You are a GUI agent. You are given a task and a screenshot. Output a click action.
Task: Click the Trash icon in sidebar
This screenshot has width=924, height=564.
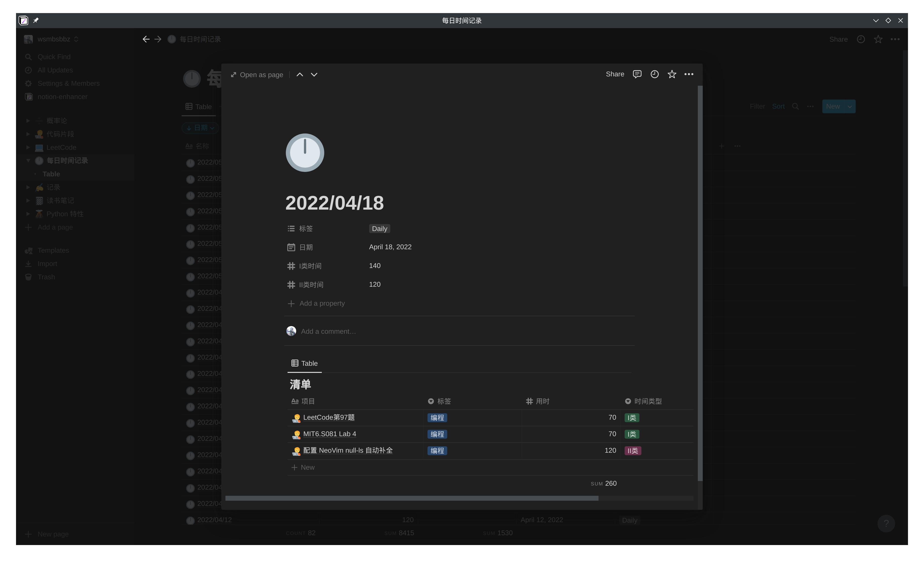(x=28, y=277)
